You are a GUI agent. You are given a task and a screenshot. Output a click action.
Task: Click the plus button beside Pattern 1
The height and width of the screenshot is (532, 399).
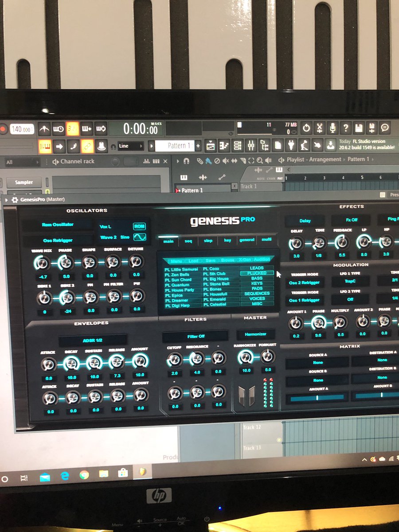[x=198, y=145]
